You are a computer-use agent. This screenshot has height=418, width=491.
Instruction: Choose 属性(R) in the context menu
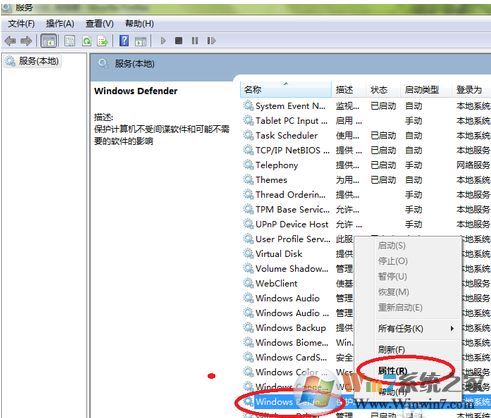tap(393, 371)
